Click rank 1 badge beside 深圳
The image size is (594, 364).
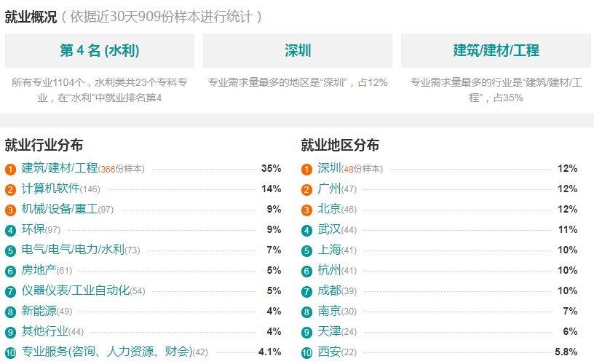[x=307, y=170]
